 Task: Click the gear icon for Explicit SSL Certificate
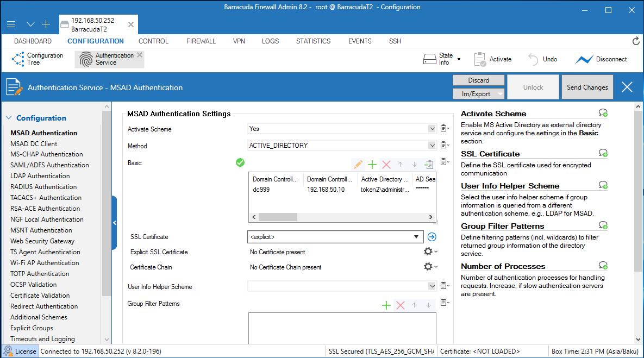click(428, 252)
